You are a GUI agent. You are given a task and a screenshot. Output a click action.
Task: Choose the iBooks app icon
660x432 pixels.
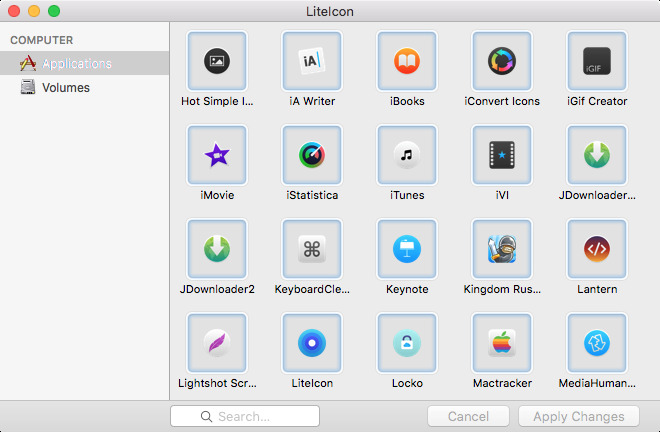(407, 61)
